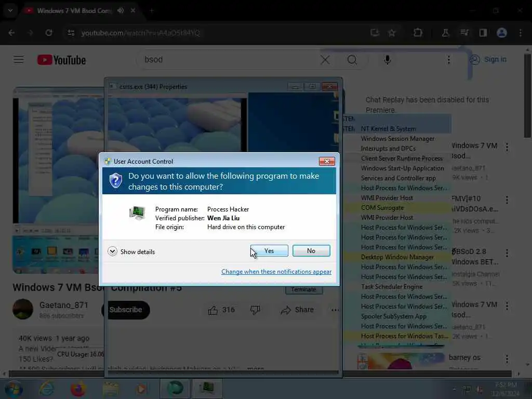Open Change when these notifications appear link
532x399 pixels.
pos(276,271)
